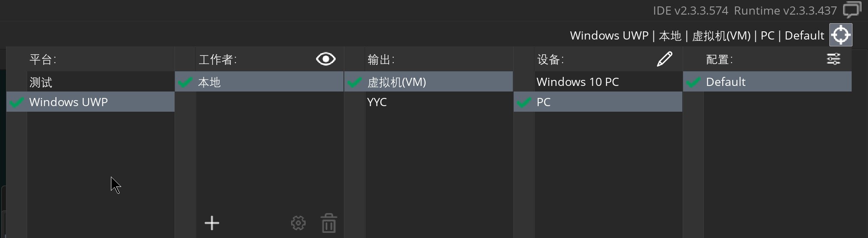This screenshot has height=238, width=868.
Task: Select the Windows UWP platform
Action: (x=69, y=102)
